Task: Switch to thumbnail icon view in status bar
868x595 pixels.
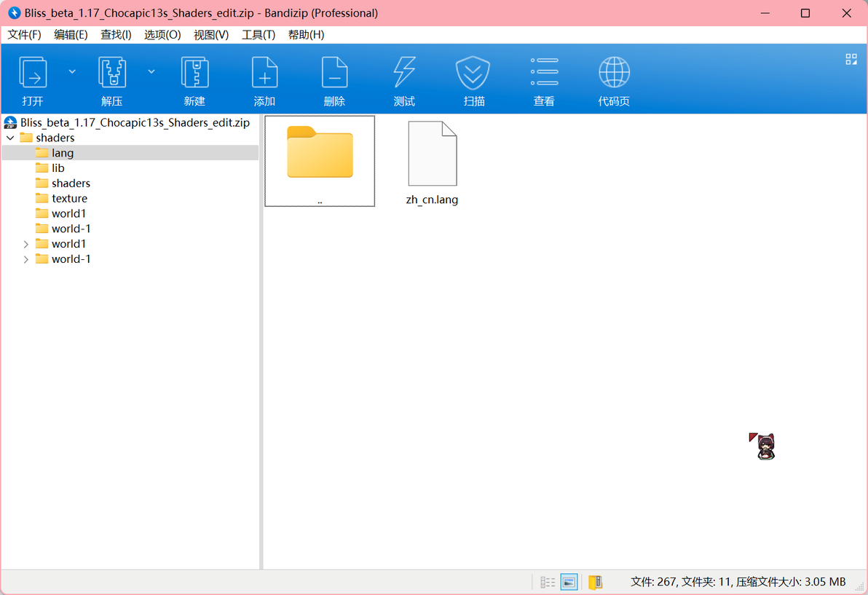Action: tap(569, 582)
